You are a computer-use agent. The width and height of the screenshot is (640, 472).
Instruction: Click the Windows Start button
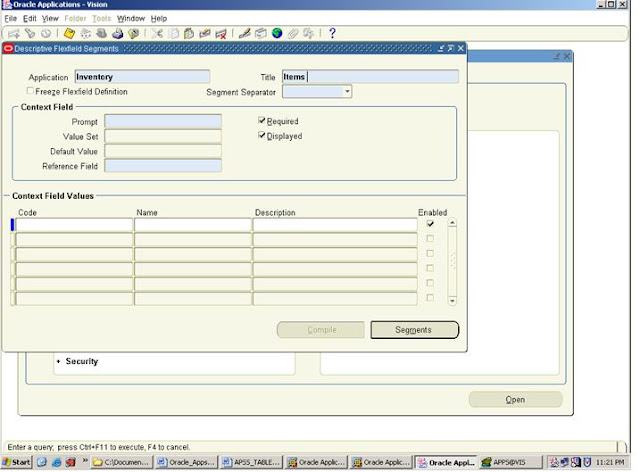point(16,462)
